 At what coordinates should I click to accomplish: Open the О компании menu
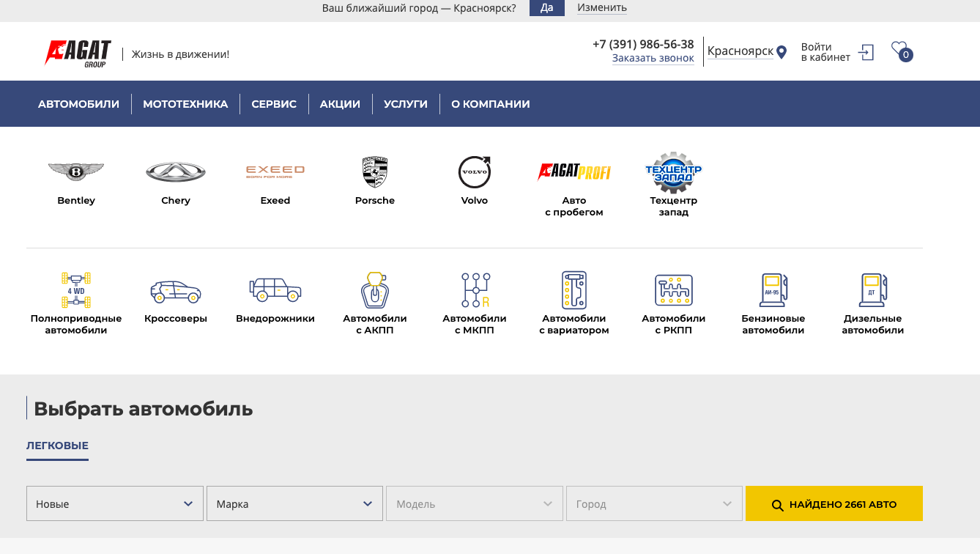pos(491,104)
